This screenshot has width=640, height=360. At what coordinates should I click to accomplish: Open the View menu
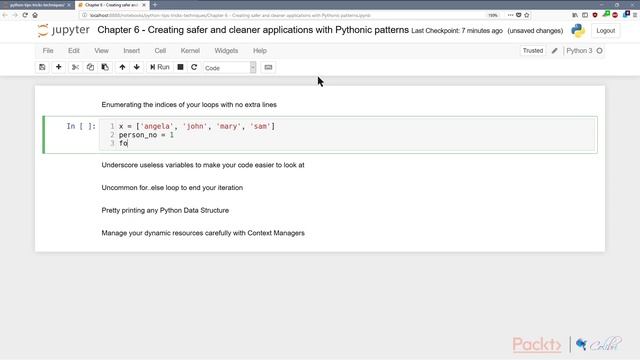(x=101, y=51)
